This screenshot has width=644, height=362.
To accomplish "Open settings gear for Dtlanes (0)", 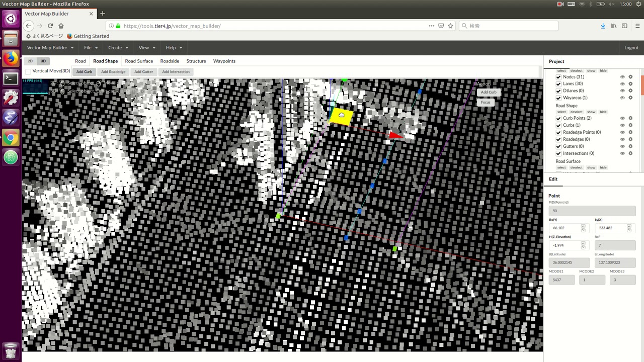I will pyautogui.click(x=630, y=91).
